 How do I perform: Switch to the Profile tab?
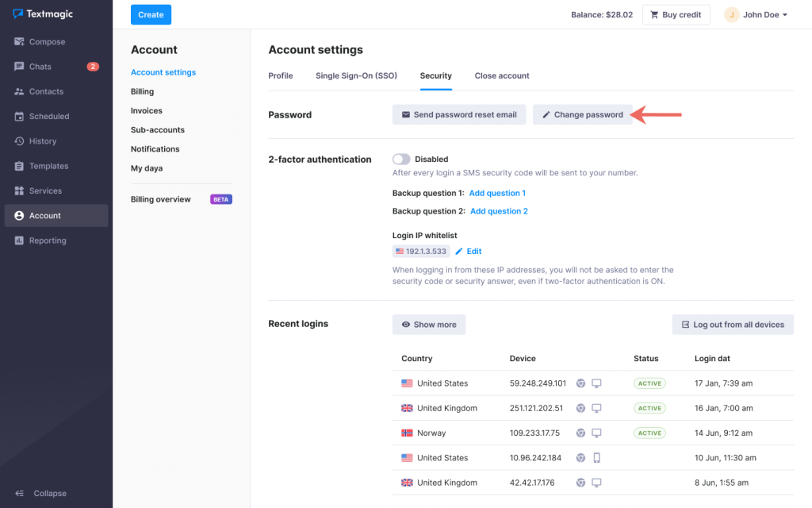click(281, 76)
